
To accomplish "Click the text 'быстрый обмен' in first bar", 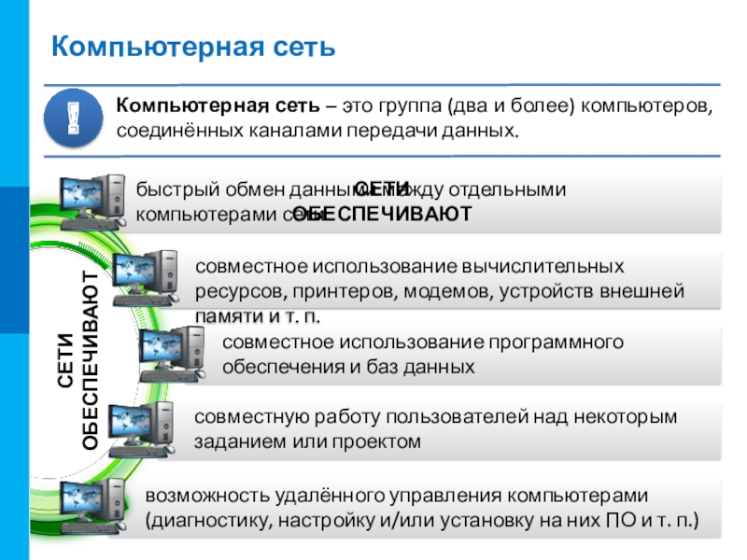I will (x=211, y=189).
